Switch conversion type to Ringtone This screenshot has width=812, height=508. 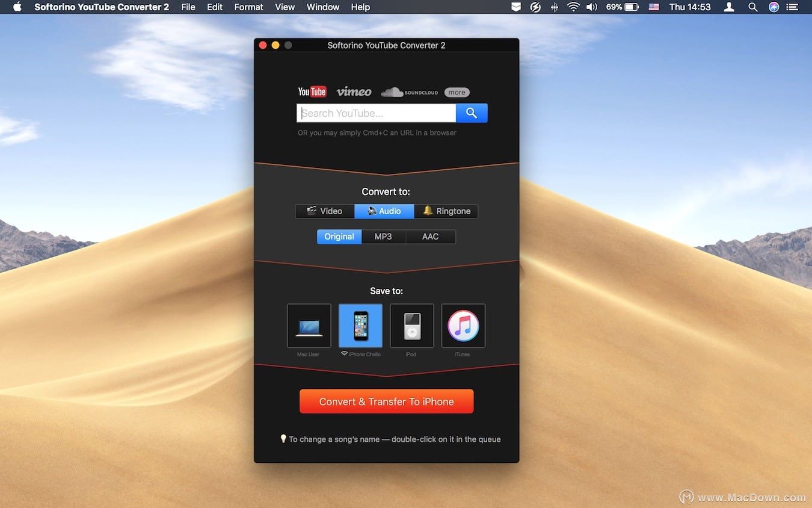pyautogui.click(x=446, y=211)
